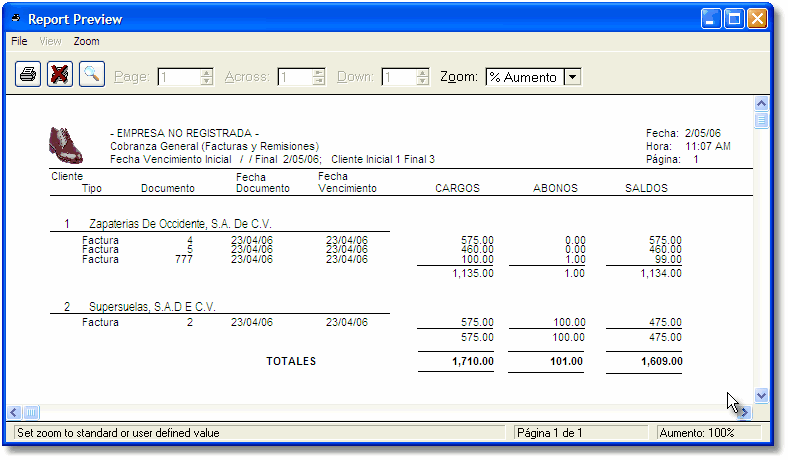Close the Report Preview window

(x=757, y=18)
